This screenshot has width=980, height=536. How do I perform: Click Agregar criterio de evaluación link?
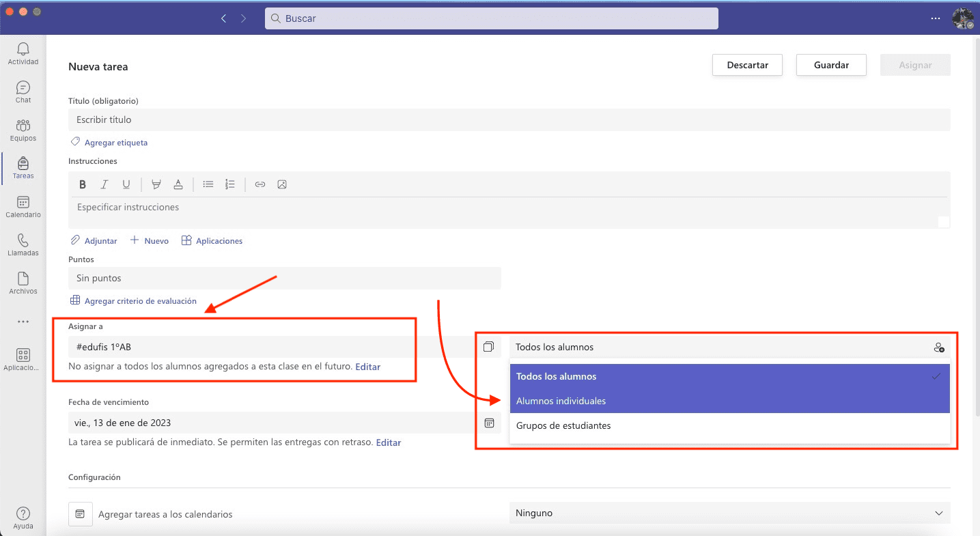140,301
